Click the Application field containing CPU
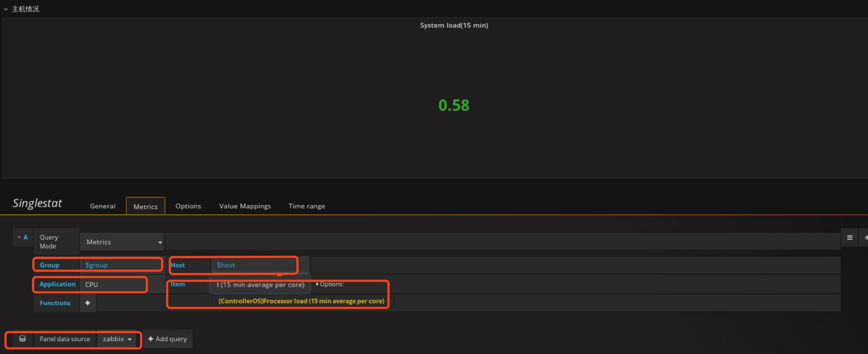The width and height of the screenshot is (868, 354). [113, 285]
